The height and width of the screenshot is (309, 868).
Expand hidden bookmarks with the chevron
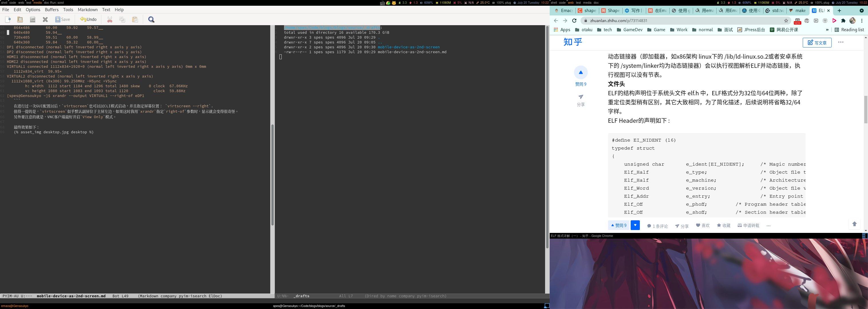click(x=827, y=30)
